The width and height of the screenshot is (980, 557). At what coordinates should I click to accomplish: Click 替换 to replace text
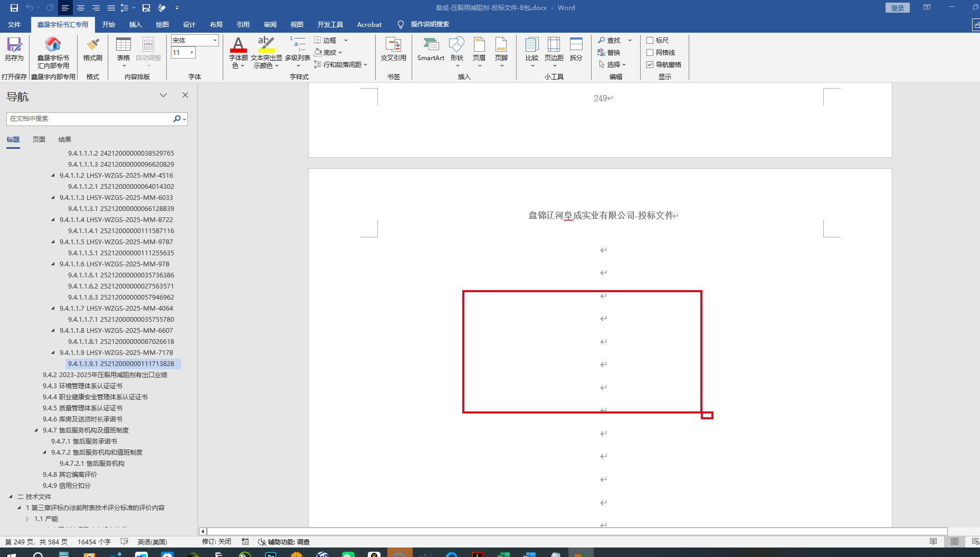609,52
